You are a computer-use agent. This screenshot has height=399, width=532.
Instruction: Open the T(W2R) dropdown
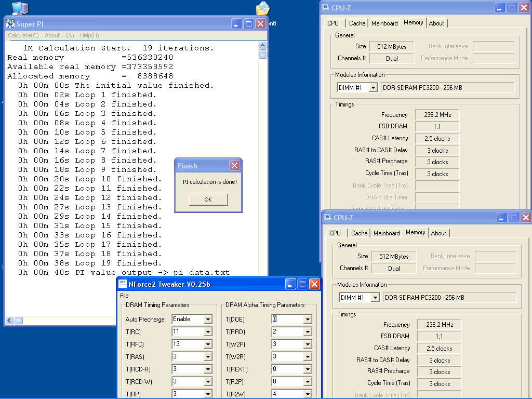pyautogui.click(x=308, y=357)
